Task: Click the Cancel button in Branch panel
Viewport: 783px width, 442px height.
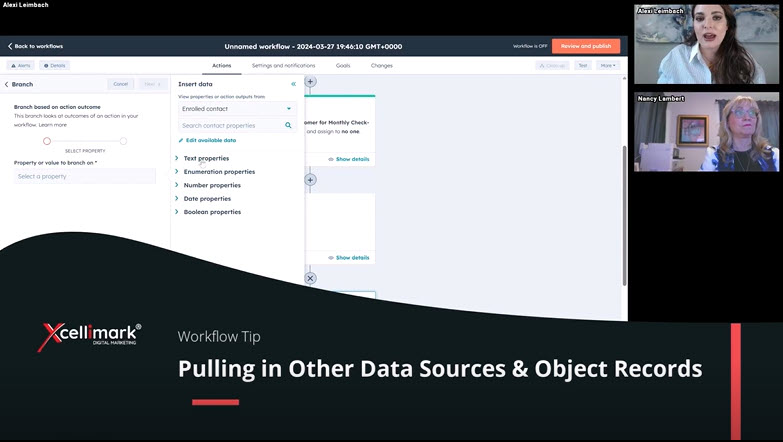Action: click(x=121, y=84)
